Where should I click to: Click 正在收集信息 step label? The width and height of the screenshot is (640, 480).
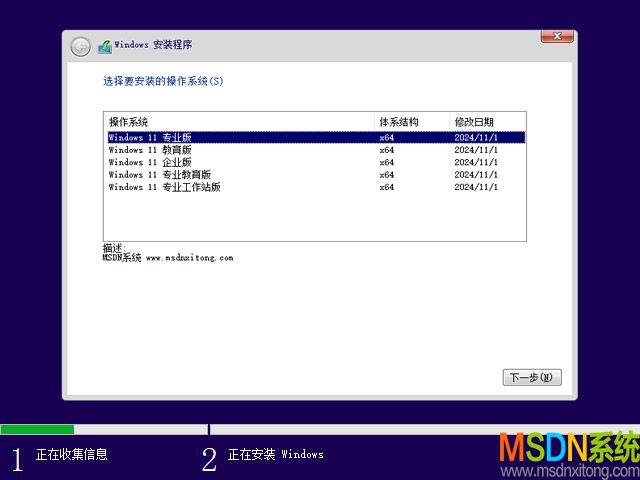tap(72, 454)
